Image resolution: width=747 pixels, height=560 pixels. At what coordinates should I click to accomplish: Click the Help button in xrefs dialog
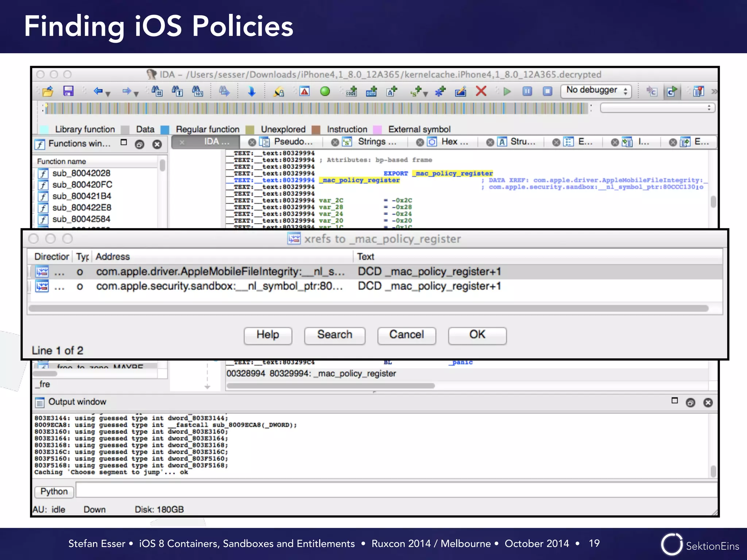pos(268,335)
